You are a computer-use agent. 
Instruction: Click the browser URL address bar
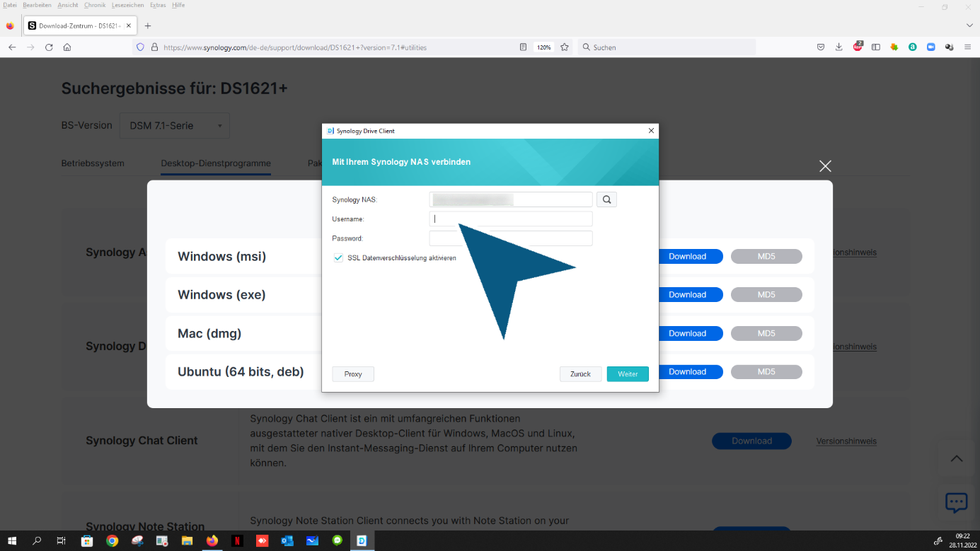(x=340, y=47)
